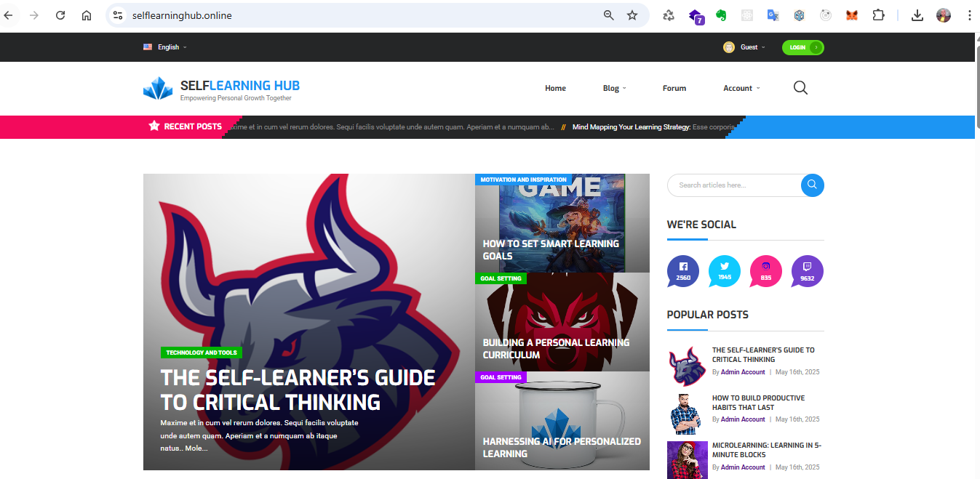Expand the Account navigation menu
The width and height of the screenshot is (980, 479).
point(741,88)
